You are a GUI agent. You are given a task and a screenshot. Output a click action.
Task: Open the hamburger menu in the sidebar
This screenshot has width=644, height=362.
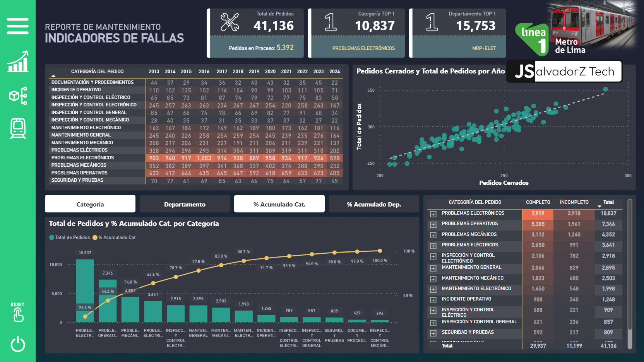pyautogui.click(x=18, y=26)
